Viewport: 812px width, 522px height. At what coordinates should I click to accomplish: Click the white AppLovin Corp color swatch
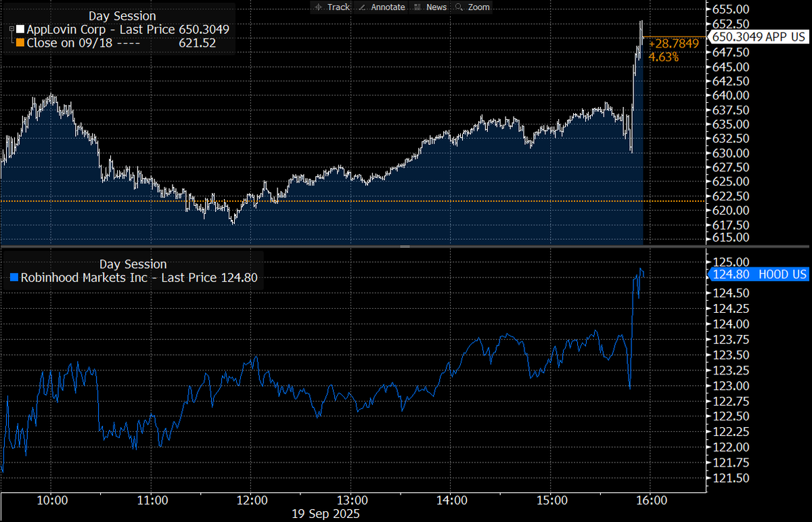click(20, 30)
